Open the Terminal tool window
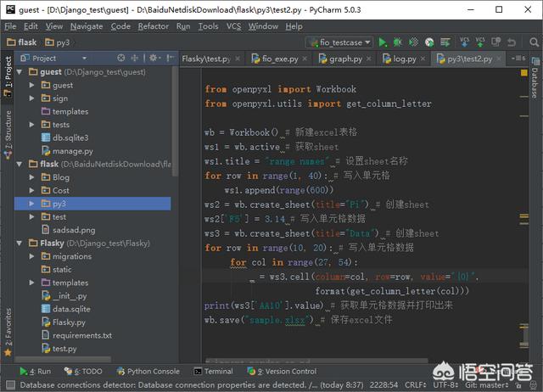543x392 pixels. 213,372
